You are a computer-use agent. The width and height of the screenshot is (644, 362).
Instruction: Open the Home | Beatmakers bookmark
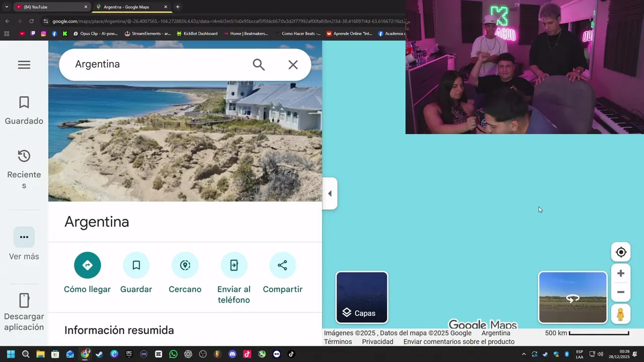[x=245, y=34]
